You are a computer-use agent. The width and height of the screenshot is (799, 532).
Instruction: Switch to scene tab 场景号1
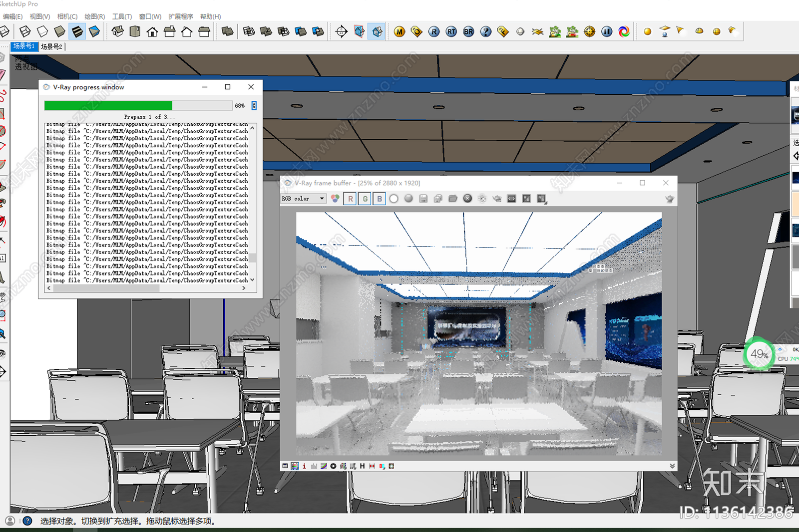24,46
